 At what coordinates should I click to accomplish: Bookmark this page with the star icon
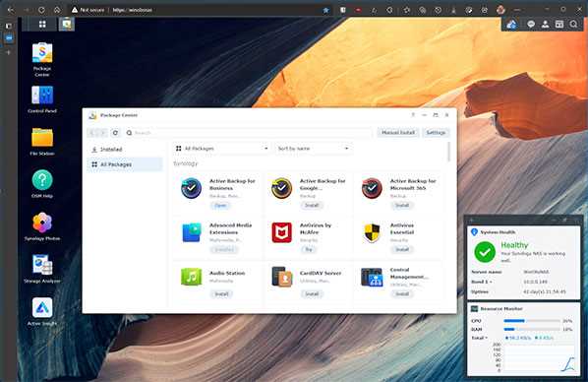point(325,10)
